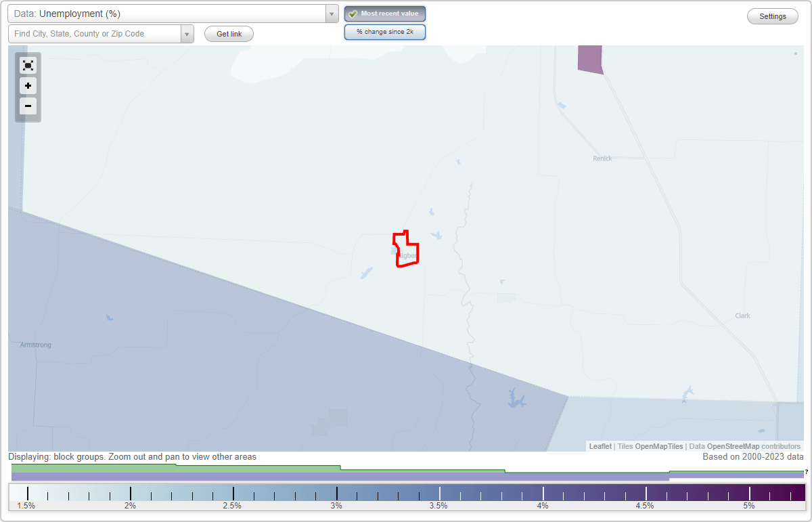This screenshot has width=812, height=522.
Task: Switch to % change since 2k
Action: click(x=384, y=32)
